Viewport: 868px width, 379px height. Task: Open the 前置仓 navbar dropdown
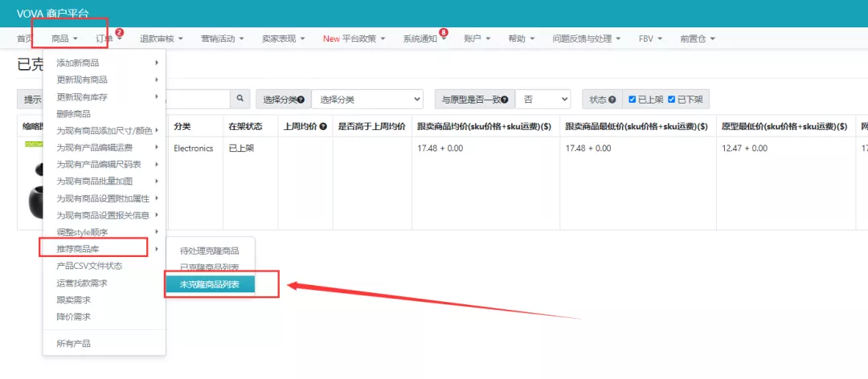click(x=698, y=39)
